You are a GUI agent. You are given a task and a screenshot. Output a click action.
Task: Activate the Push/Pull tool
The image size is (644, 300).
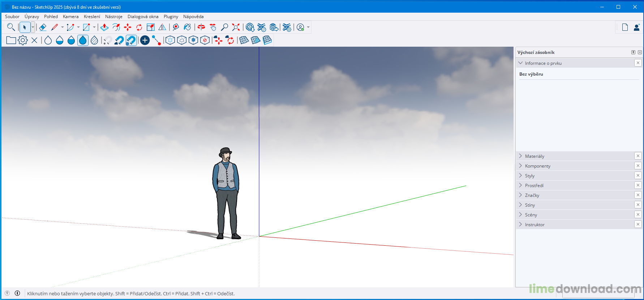[x=104, y=27]
